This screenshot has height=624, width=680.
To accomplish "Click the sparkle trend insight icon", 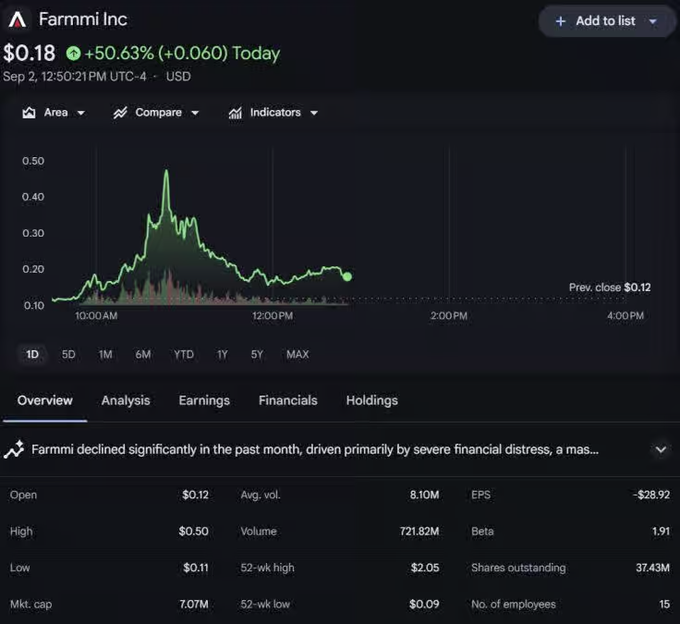I will [x=14, y=450].
